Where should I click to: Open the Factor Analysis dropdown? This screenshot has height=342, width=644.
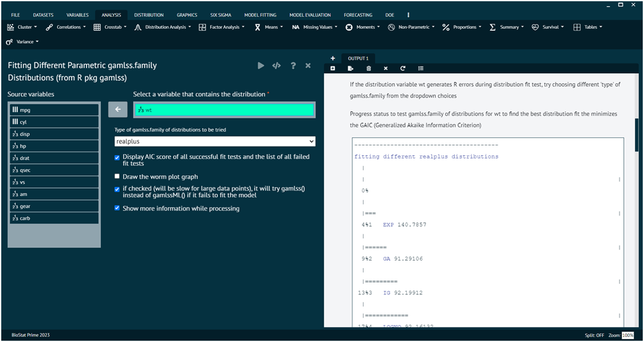click(222, 27)
